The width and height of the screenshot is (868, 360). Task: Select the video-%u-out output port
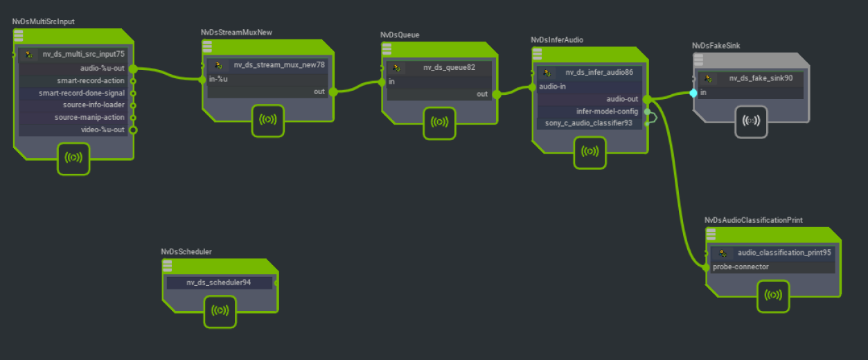[133, 129]
